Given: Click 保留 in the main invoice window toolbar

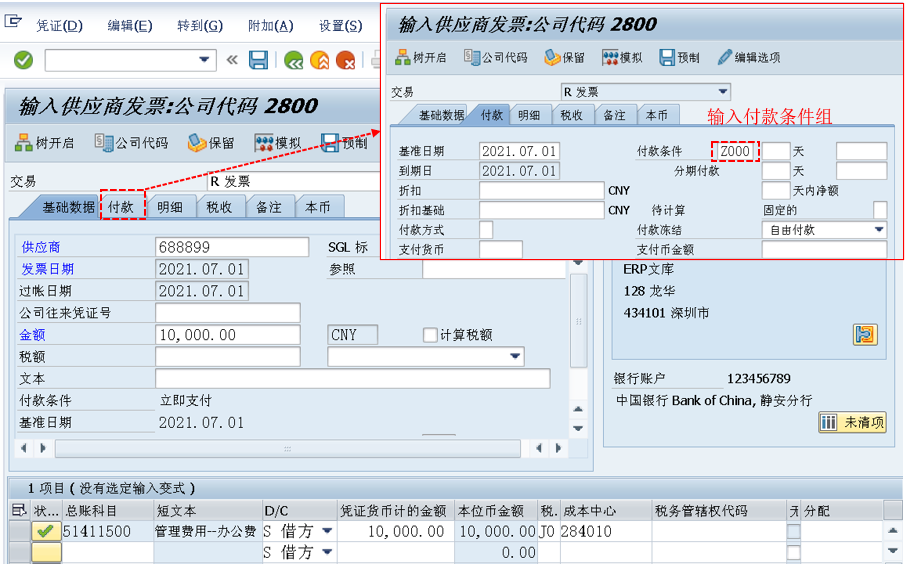Looking at the screenshot, I should tap(211, 143).
